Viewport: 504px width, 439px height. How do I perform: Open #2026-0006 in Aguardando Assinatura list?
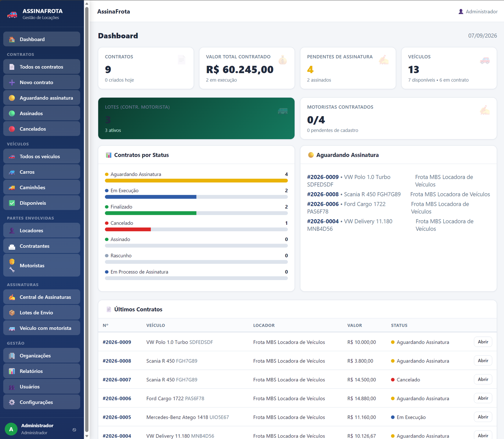tap(323, 204)
